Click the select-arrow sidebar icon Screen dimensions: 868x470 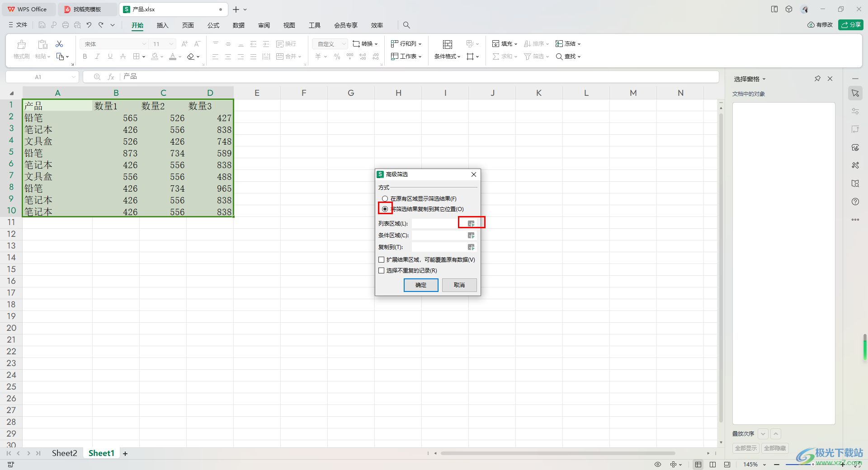coord(855,93)
